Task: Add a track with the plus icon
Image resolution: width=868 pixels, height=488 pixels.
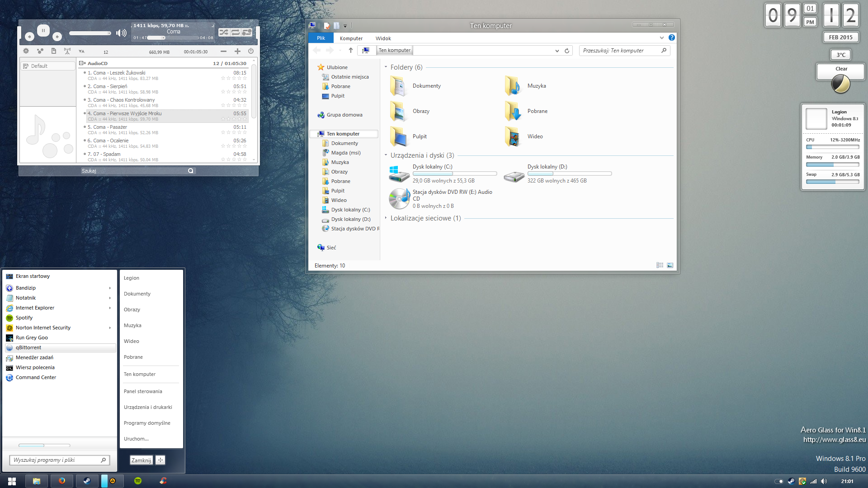Action: [237, 51]
